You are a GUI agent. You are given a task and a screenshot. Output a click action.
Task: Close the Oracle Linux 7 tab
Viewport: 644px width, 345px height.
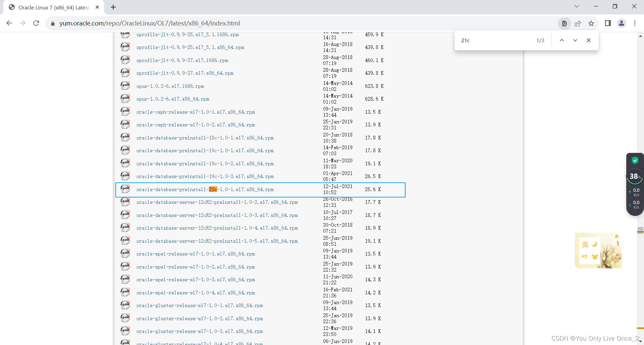[x=97, y=7]
